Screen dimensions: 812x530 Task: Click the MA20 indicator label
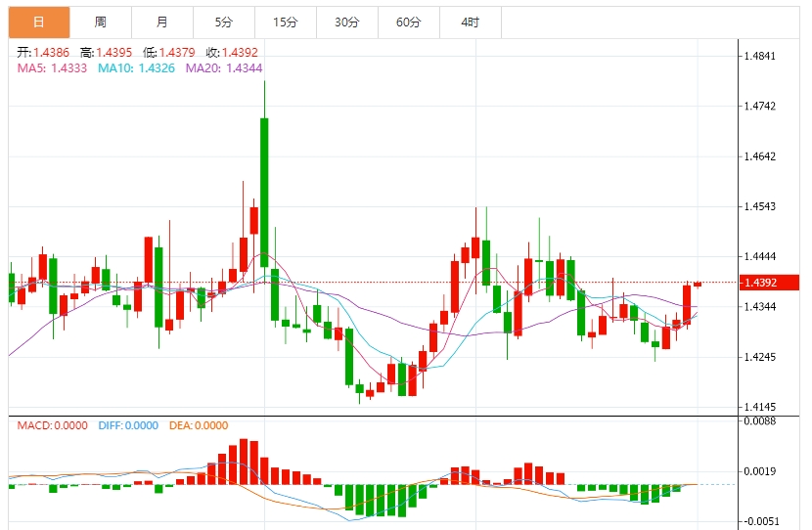224,68
